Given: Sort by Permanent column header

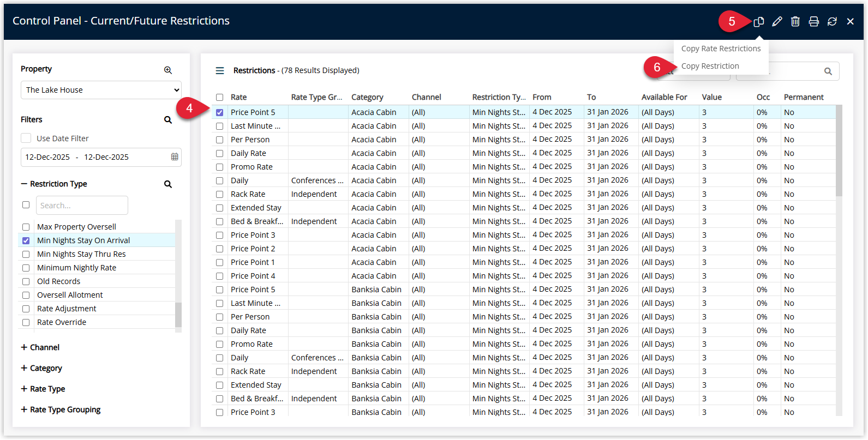Looking at the screenshot, I should pos(804,97).
